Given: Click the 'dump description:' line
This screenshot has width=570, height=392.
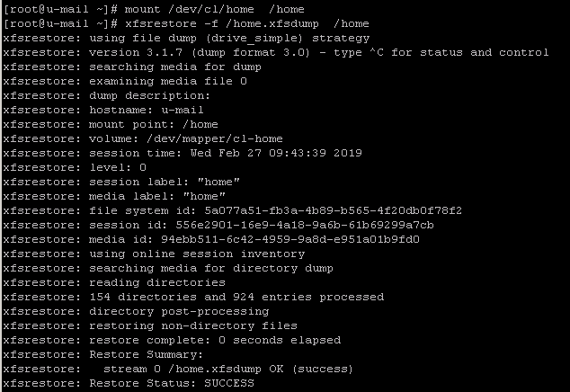Looking at the screenshot, I should point(106,95).
